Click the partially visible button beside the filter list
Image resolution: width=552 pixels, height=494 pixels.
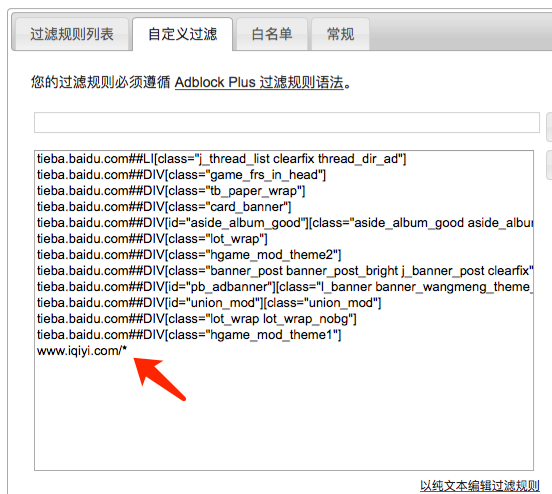click(x=549, y=165)
